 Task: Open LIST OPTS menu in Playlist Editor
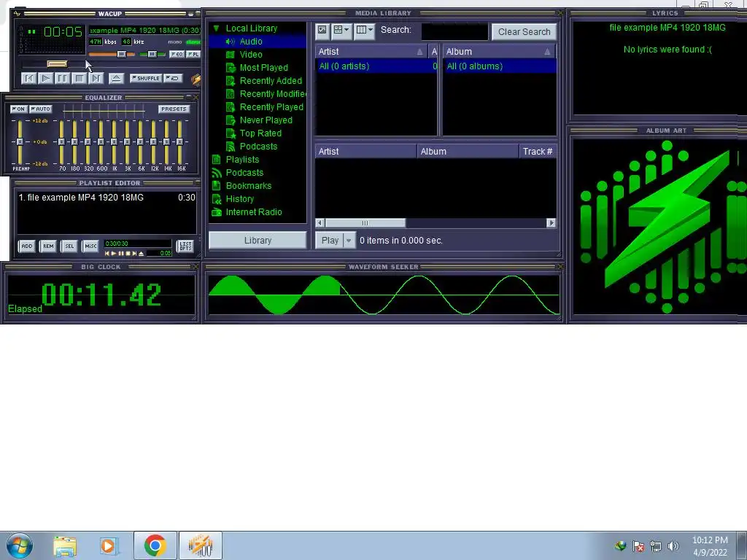coord(185,246)
